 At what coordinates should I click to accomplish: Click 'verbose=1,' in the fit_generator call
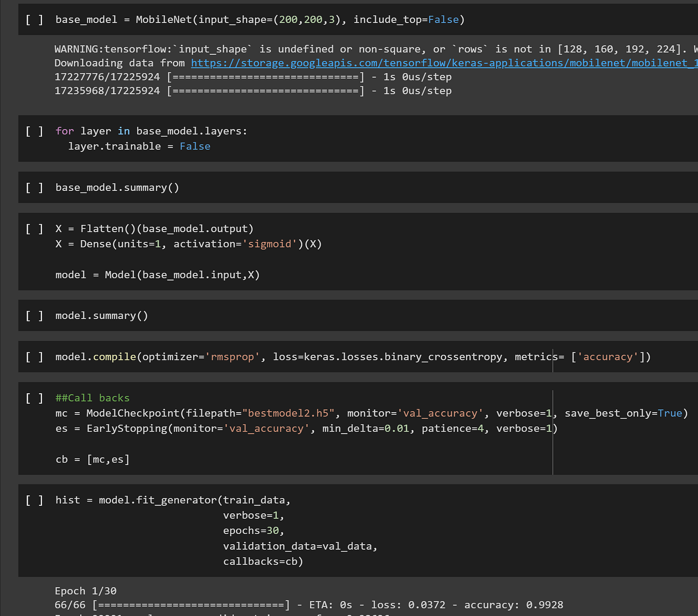253,515
